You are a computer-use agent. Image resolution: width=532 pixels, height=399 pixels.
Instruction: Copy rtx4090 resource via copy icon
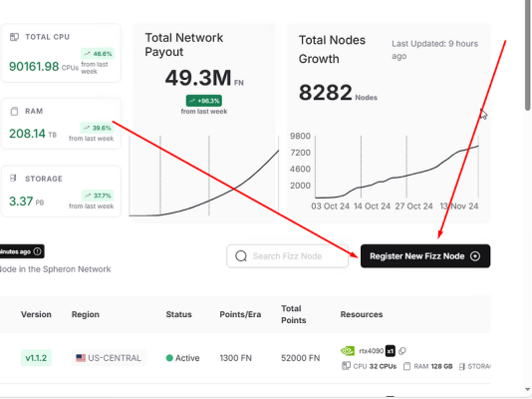coord(402,351)
